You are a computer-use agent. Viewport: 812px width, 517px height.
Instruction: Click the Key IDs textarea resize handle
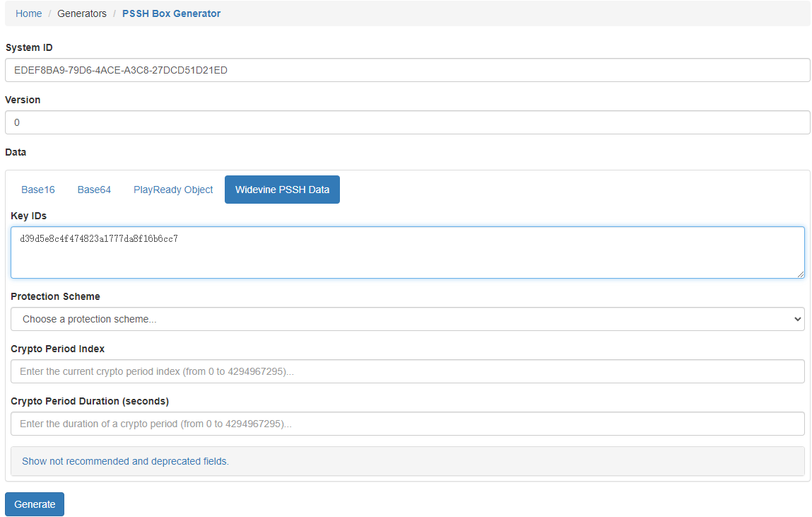[x=801, y=274]
